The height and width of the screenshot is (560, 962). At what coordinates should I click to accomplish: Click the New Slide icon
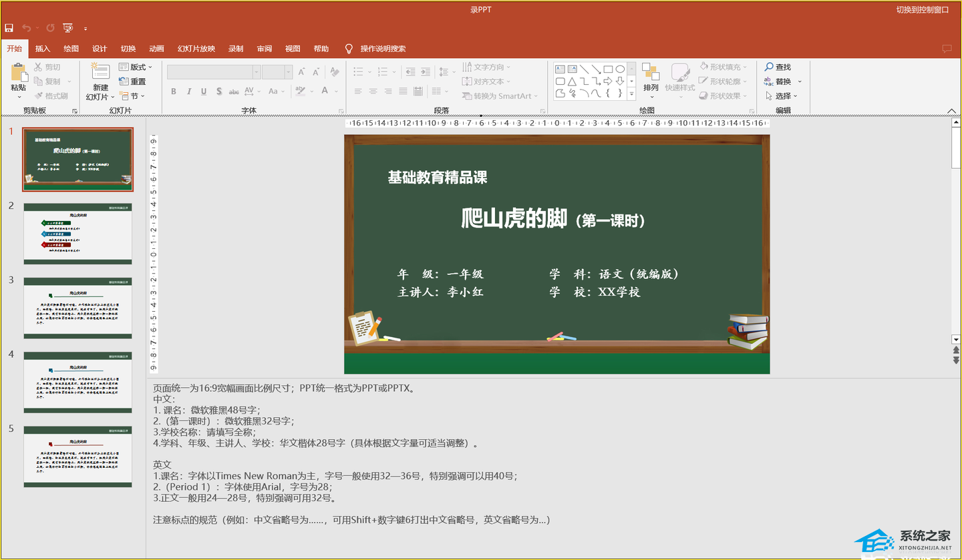coord(100,73)
